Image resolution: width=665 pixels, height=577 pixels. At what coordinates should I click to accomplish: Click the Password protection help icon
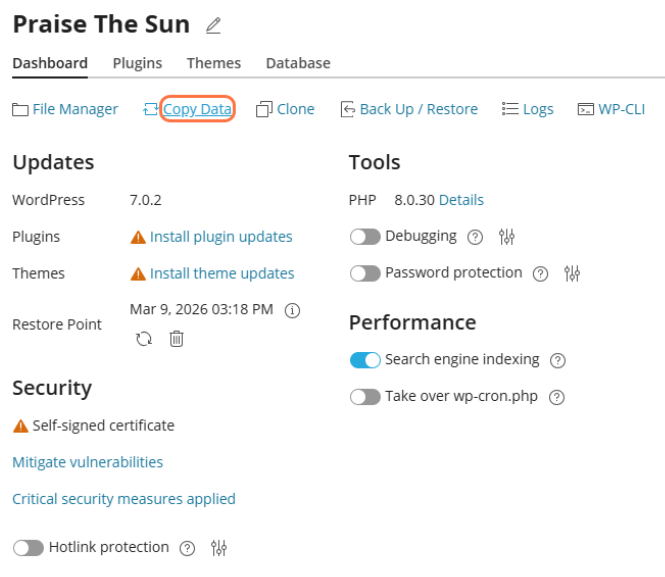point(540,274)
